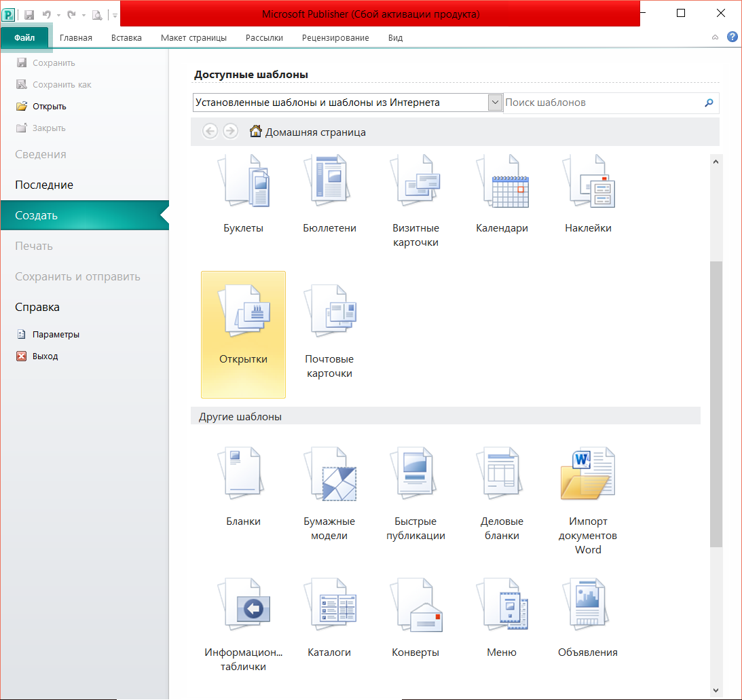
Task: Choose Быстрые публикации templates
Action: 415,494
